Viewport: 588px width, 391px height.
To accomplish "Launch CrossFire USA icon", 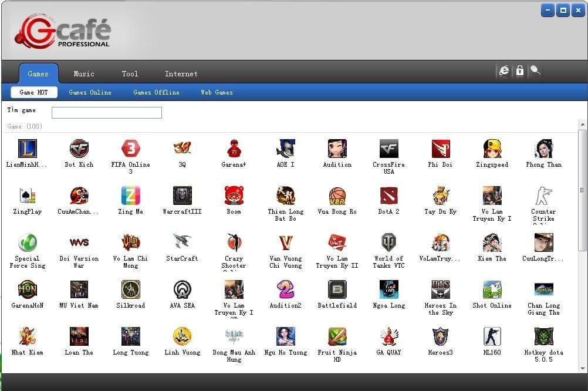I will pos(389,149).
